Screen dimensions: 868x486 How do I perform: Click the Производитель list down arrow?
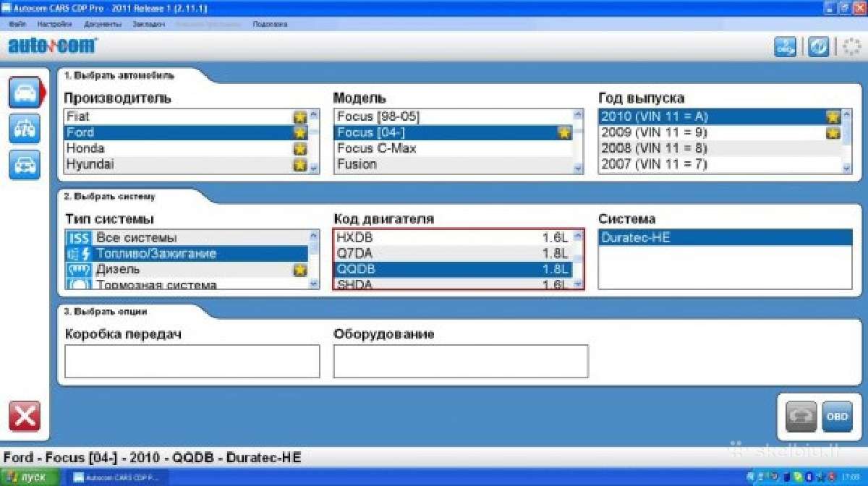pyautogui.click(x=314, y=168)
